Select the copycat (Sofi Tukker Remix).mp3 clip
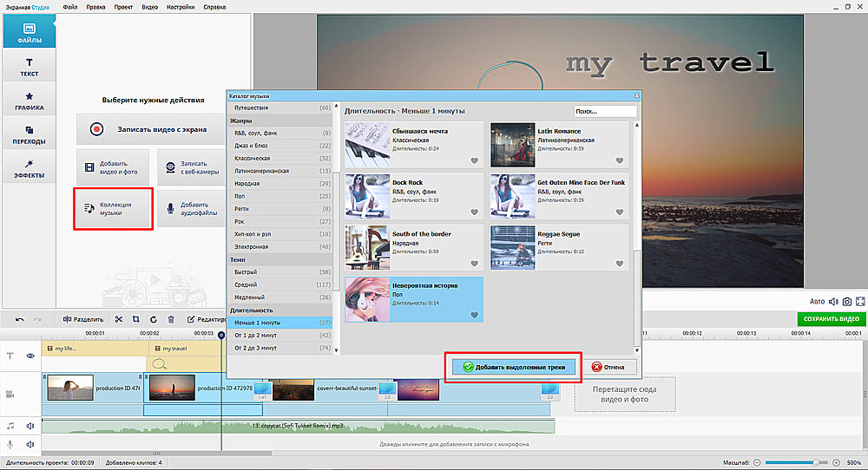 (298, 426)
